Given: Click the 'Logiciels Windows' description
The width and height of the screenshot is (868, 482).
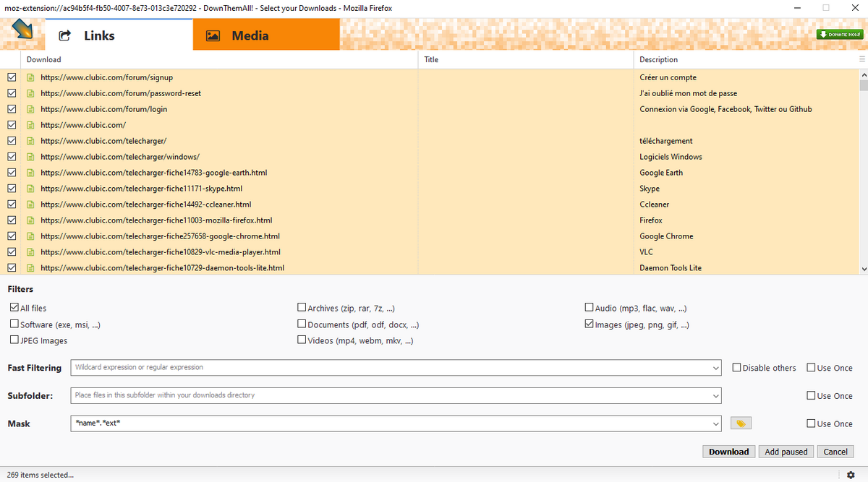Looking at the screenshot, I should click(x=671, y=157).
